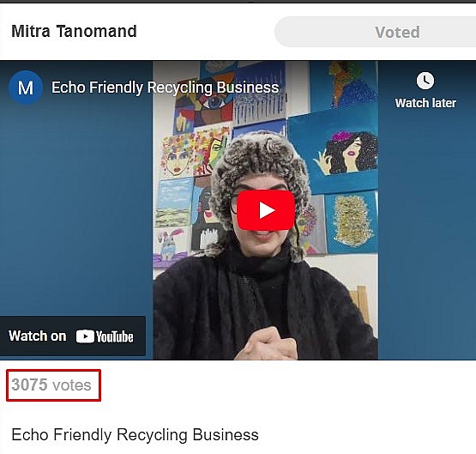The image size is (476, 454).
Task: Click the Mitra Tanomand contestant name
Action: click(x=74, y=31)
